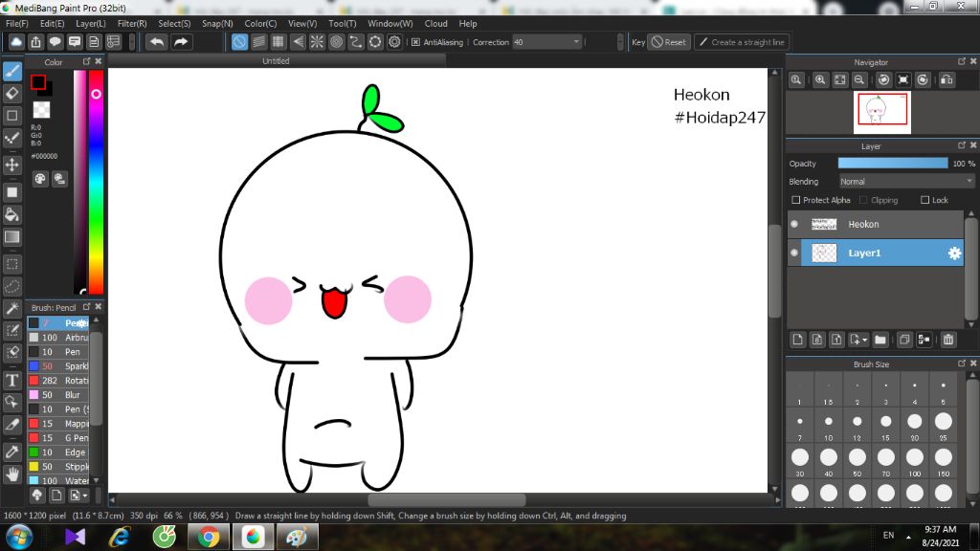Click the duplicate layer icon
Viewport: 980px width, 551px height.
point(903,340)
